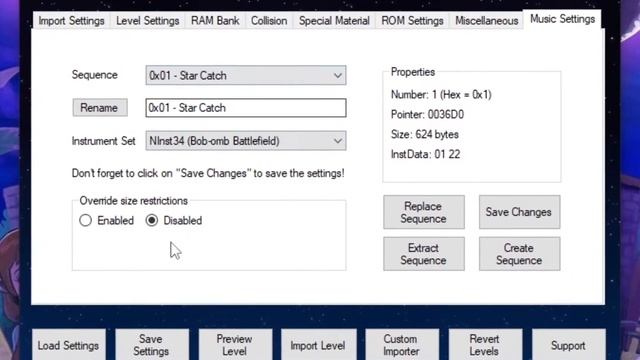The height and width of the screenshot is (360, 640).
Task: Click Save Changes button
Action: [519, 212]
